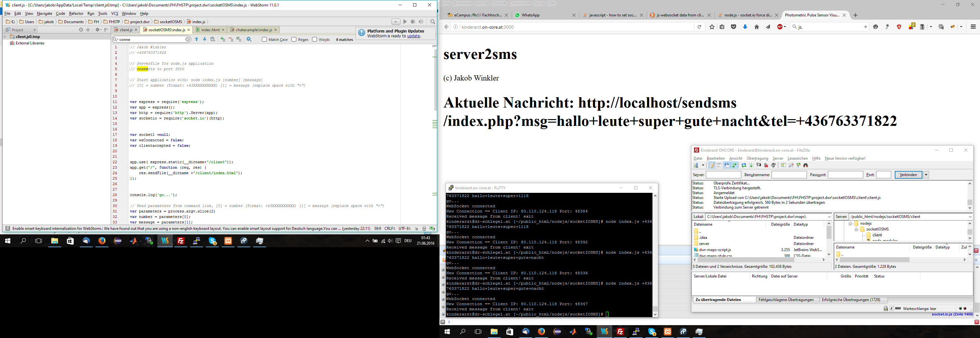Expand the client.js0.tmp project tree node
Screen dimensions: 980x338
click(5, 37)
